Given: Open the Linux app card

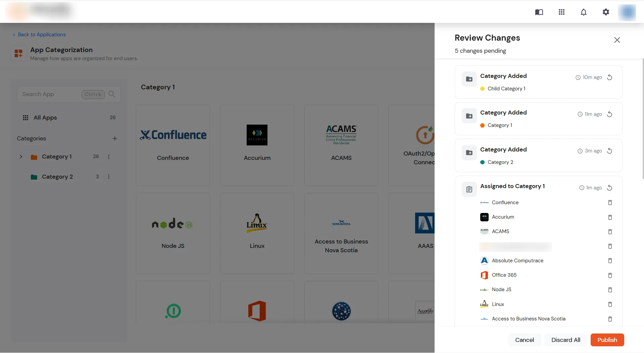Looking at the screenshot, I should [257, 233].
